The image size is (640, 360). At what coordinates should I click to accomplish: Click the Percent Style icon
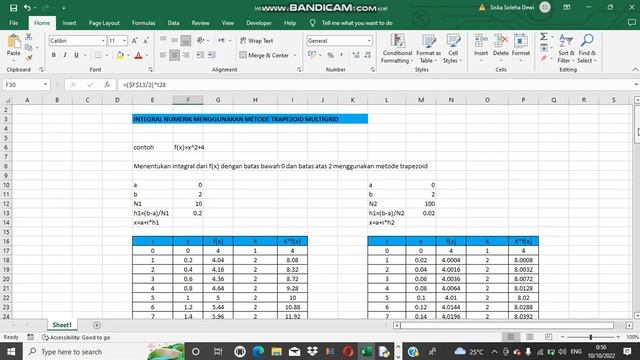point(331,55)
